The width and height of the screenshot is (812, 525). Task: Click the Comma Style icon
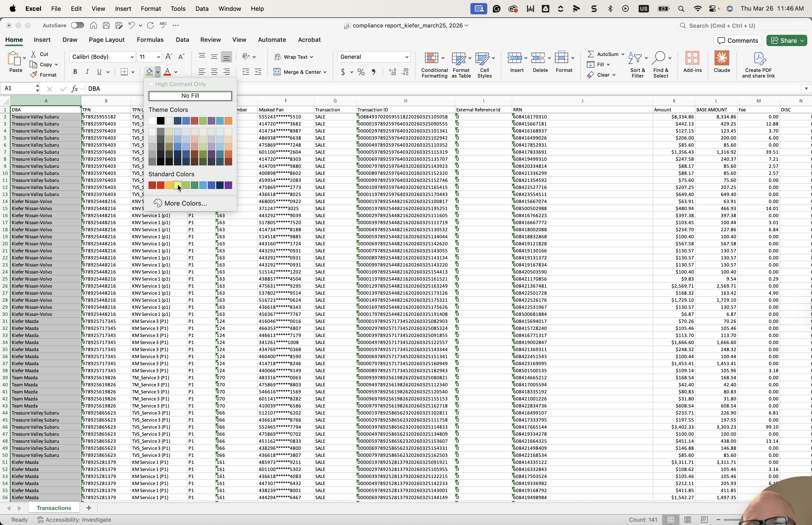pyautogui.click(x=374, y=72)
